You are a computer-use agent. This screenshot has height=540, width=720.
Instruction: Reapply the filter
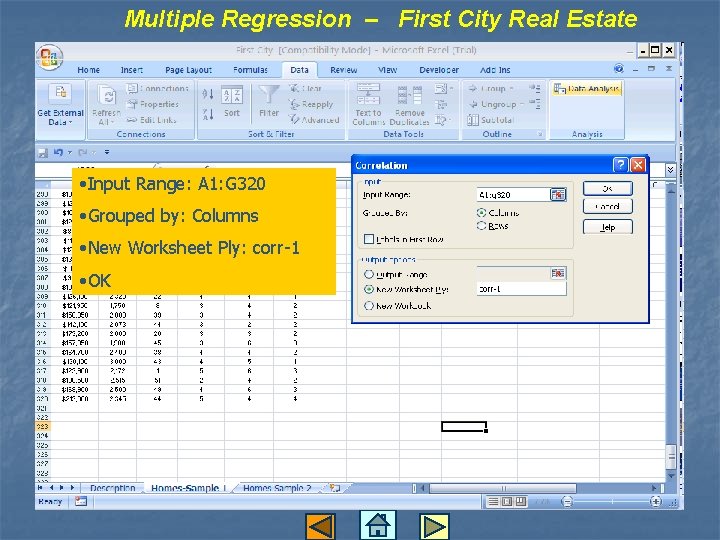[x=311, y=104]
